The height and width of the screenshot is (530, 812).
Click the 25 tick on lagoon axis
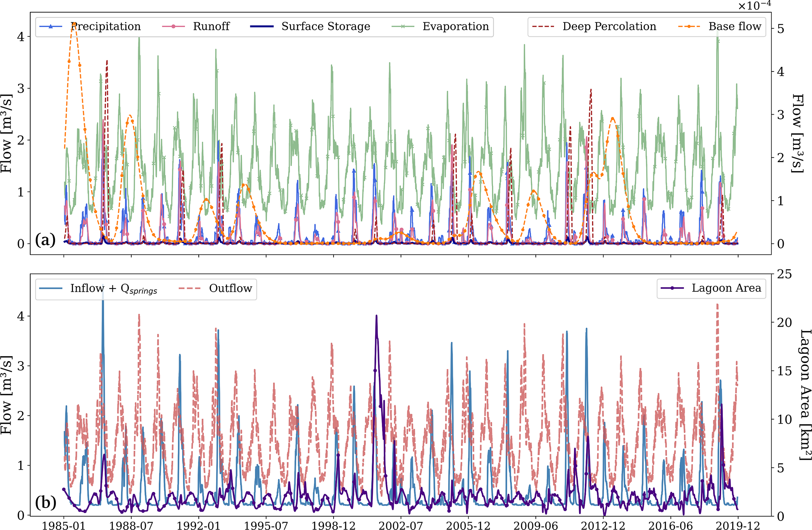784,274
